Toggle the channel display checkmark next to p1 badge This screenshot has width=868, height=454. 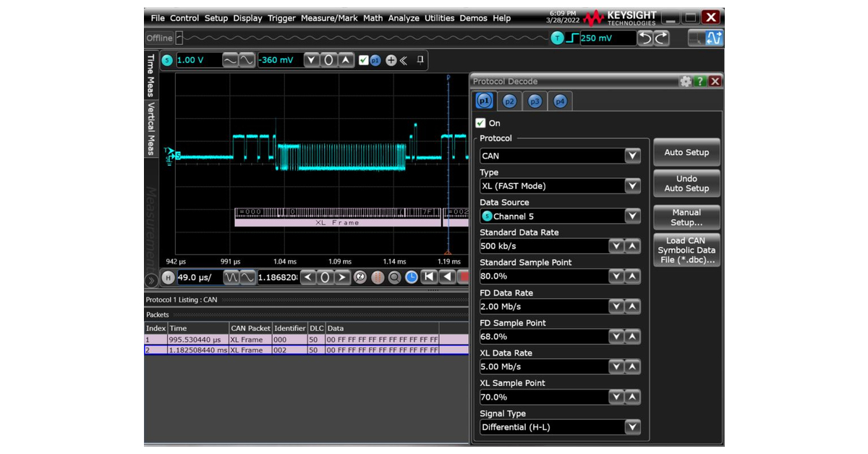click(x=363, y=60)
